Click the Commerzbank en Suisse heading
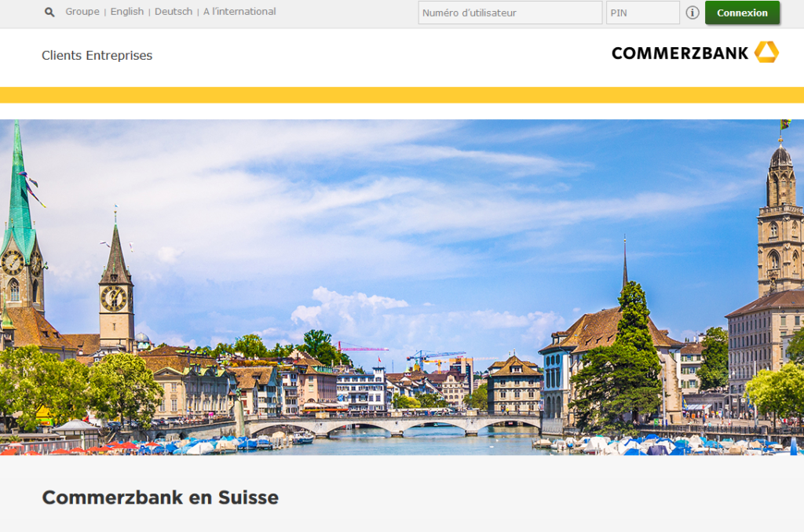 [x=160, y=497]
